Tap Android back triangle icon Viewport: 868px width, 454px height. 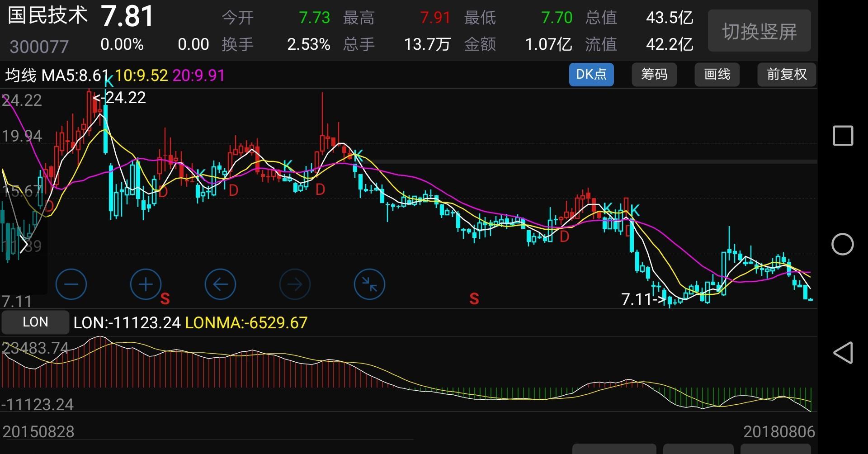coord(843,353)
